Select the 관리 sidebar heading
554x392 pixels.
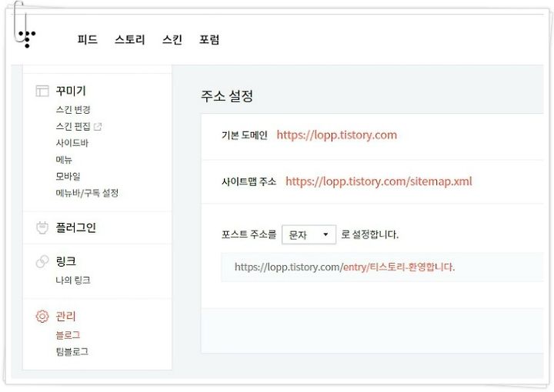tap(65, 316)
